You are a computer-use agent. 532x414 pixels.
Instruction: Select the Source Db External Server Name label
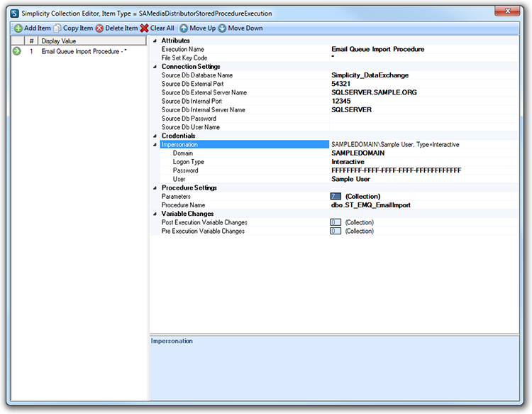[204, 92]
